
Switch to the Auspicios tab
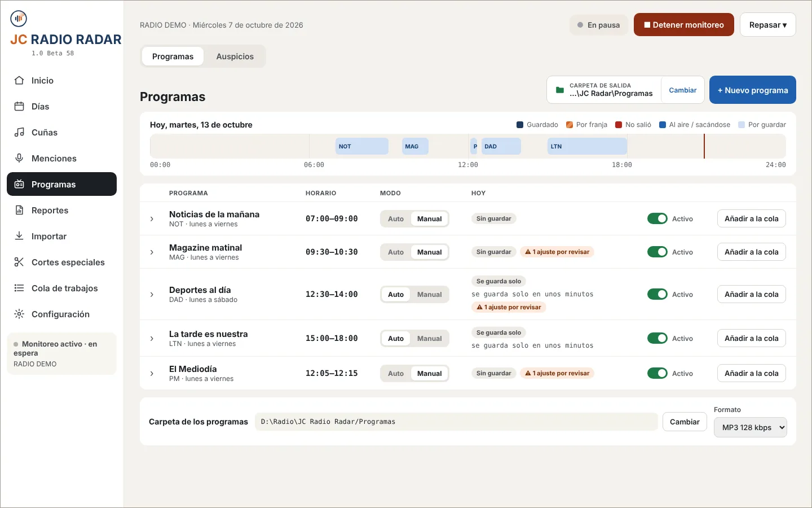[235, 56]
